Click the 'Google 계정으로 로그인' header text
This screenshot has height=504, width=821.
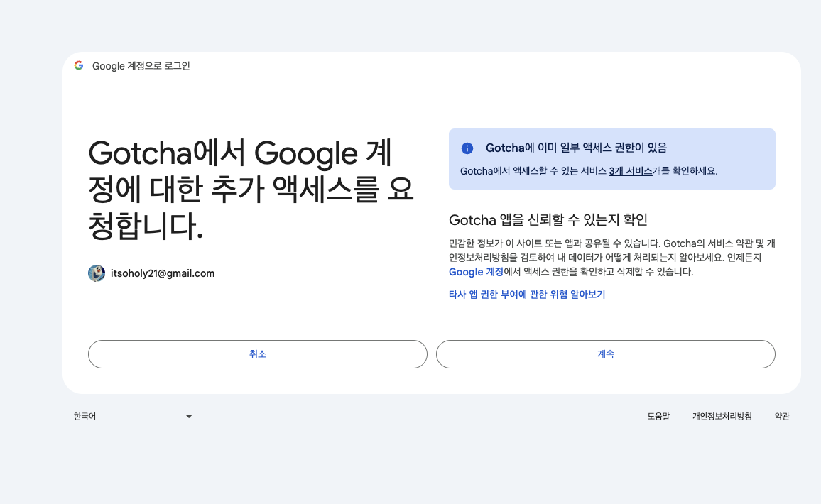(x=141, y=66)
